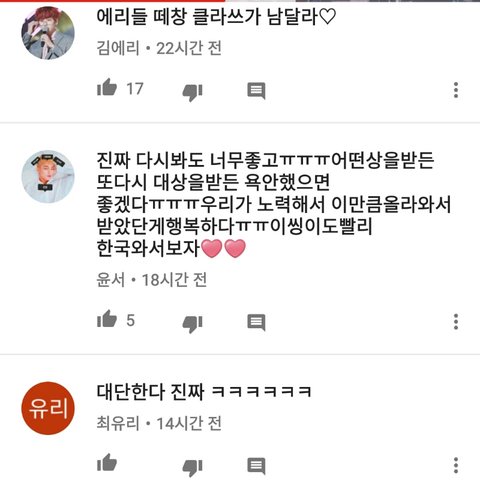This screenshot has height=480, width=480.
Task: Reply to 최유리's comment
Action: tap(256, 466)
